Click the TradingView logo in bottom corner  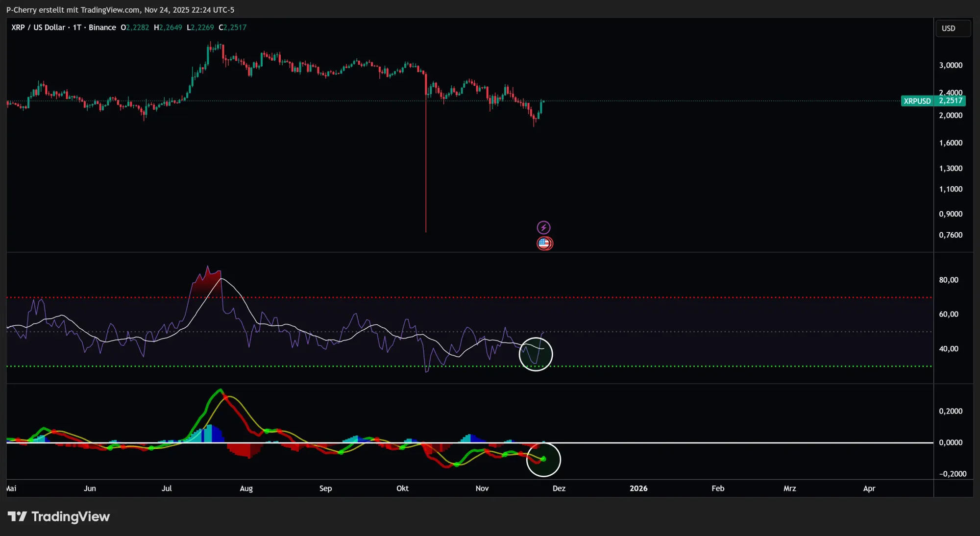click(58, 516)
